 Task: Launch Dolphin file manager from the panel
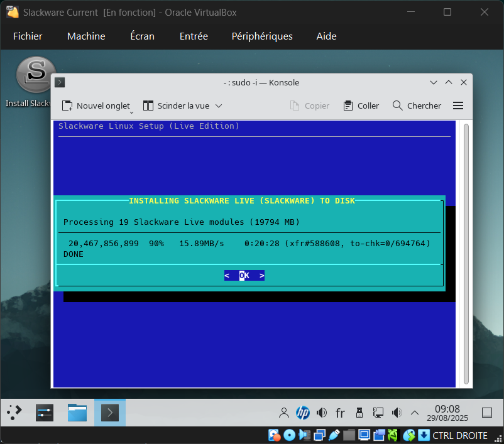click(77, 413)
